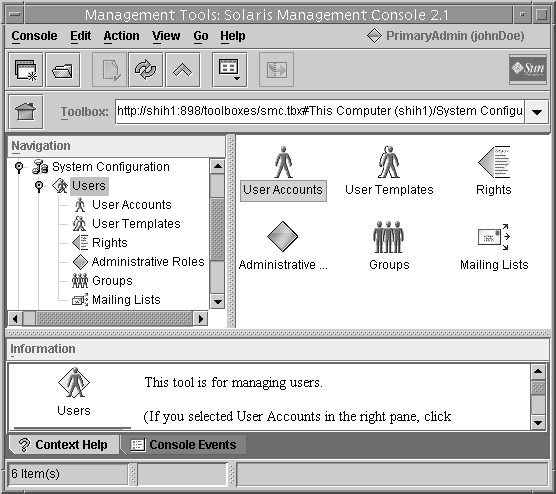Click the Sun logo icon
The width and height of the screenshot is (556, 494).
(x=528, y=69)
